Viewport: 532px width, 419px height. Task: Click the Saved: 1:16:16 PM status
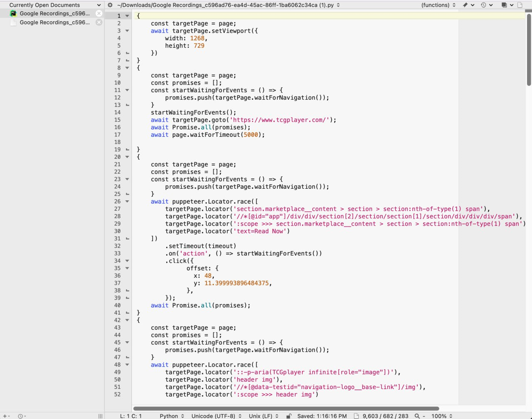tap(322, 416)
